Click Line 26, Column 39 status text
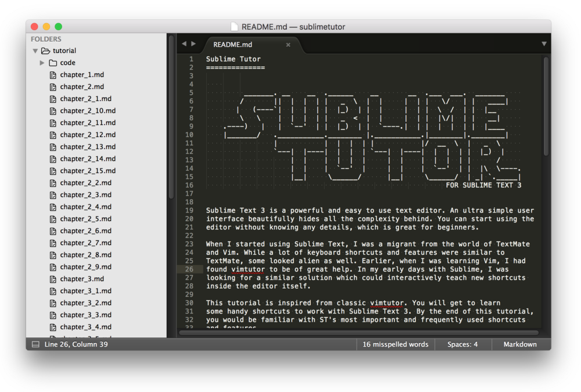The width and height of the screenshot is (581, 392). (x=76, y=344)
